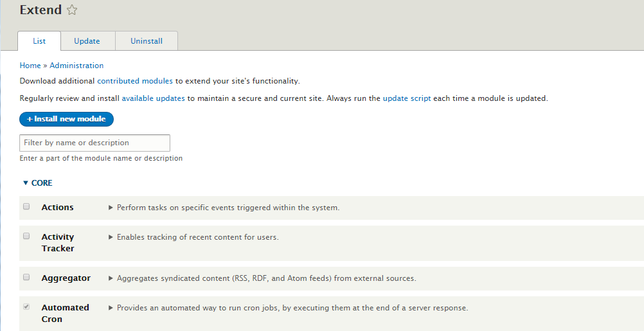The height and width of the screenshot is (331, 644).
Task: Go to the Home breadcrumb link
Action: click(30, 66)
